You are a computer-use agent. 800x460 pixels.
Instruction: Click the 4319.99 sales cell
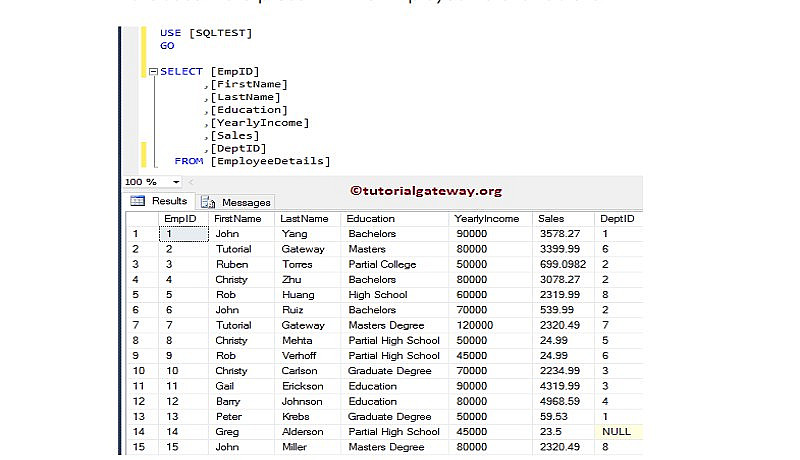pyautogui.click(x=563, y=387)
